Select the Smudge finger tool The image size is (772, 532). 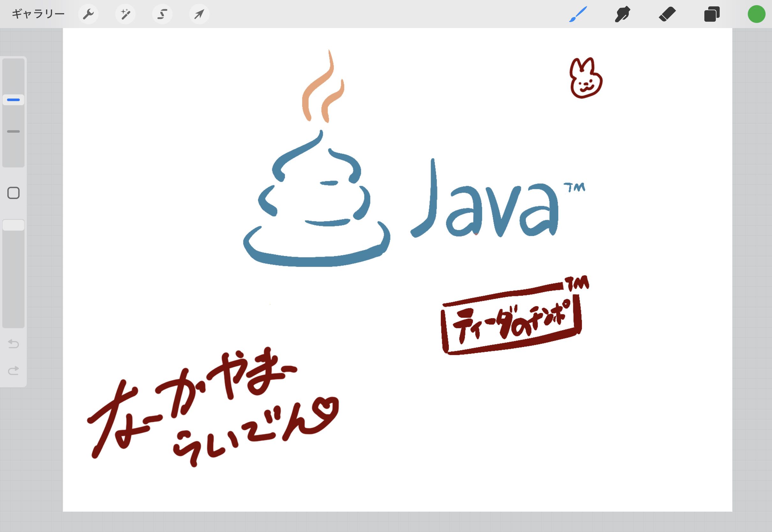pos(622,14)
